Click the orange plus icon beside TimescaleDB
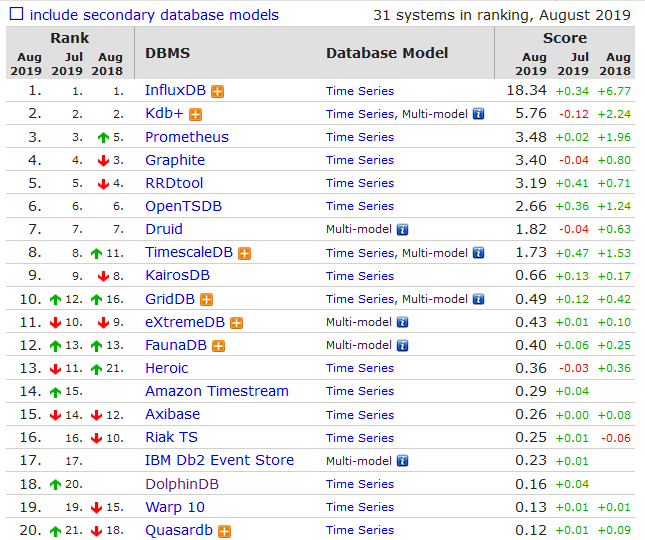Image resolution: width=645 pixels, height=540 pixels. tap(244, 253)
